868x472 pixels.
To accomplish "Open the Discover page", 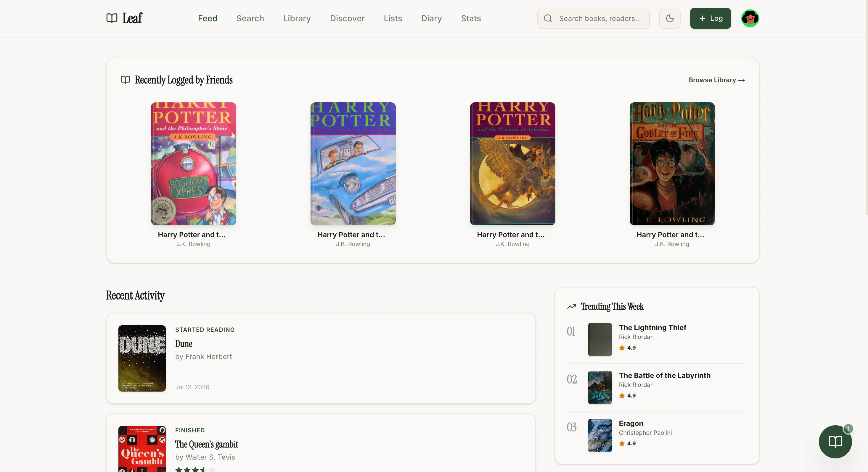I will (347, 18).
